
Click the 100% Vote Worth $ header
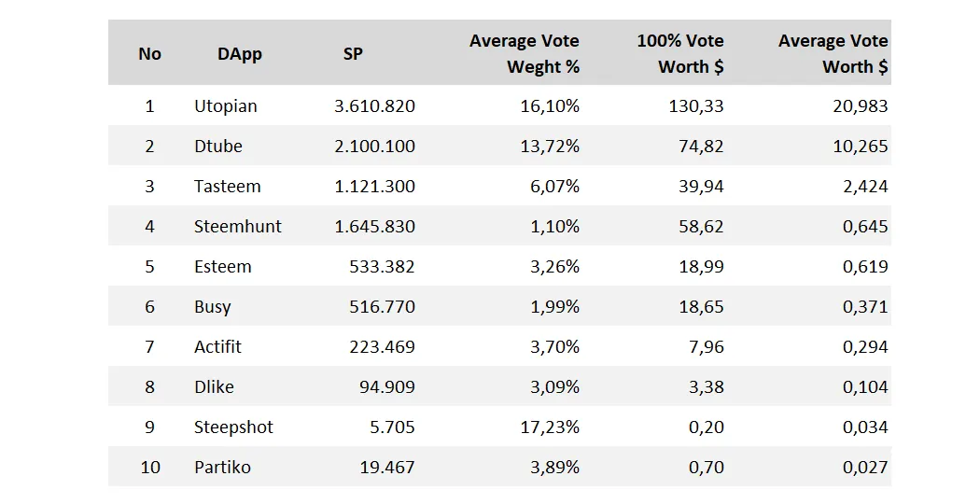(x=680, y=54)
